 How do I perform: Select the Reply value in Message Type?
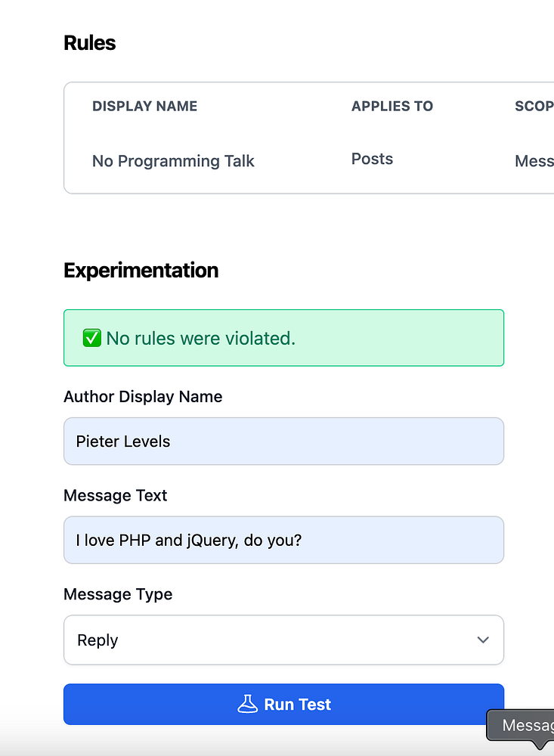coord(98,640)
